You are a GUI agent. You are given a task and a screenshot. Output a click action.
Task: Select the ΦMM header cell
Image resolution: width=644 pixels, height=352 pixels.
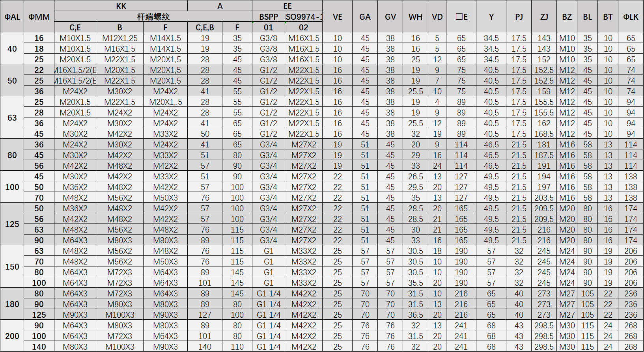click(39, 17)
